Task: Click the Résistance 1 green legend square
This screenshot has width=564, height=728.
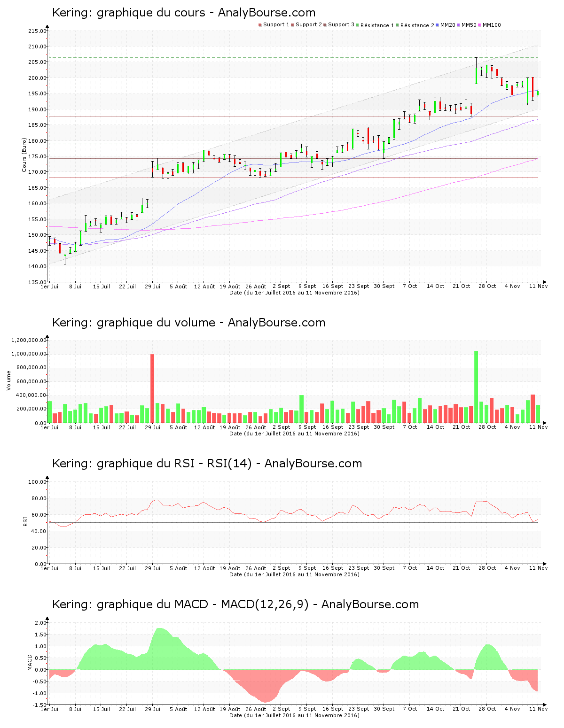Action: pyautogui.click(x=358, y=25)
